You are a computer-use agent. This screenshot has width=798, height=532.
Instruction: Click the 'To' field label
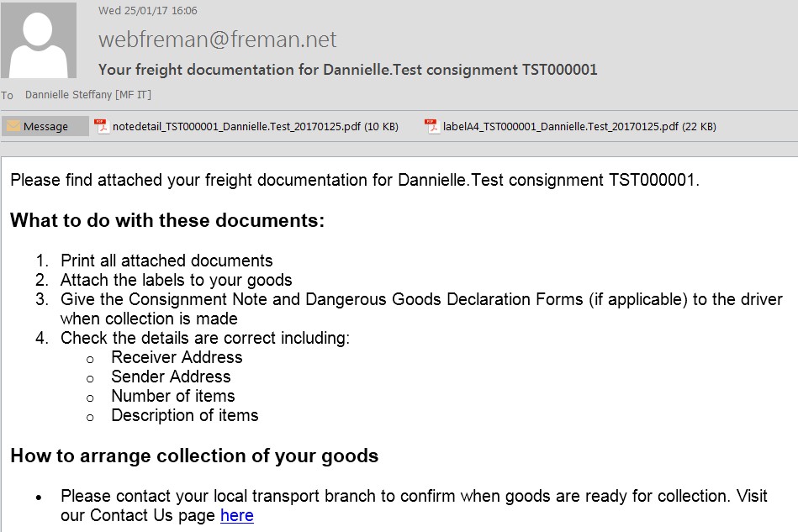pos(7,95)
